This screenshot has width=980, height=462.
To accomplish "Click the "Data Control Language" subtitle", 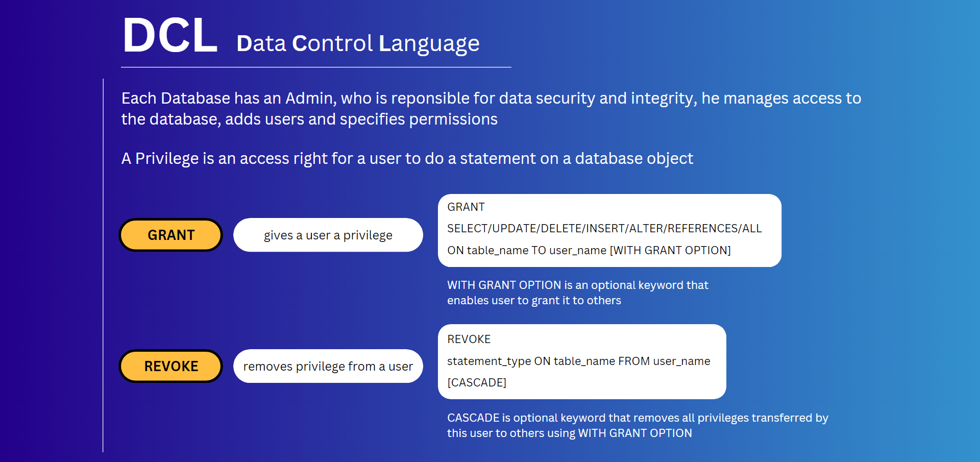I will click(358, 43).
